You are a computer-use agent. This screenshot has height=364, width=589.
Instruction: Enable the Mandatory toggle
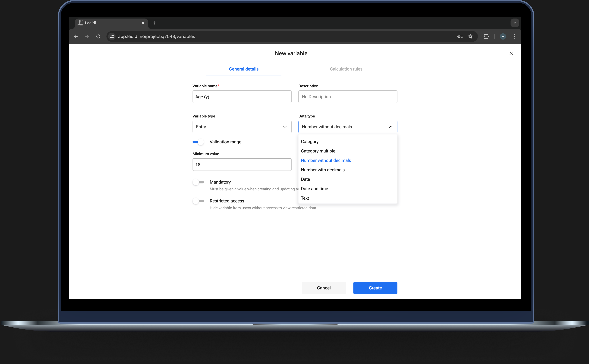click(198, 182)
